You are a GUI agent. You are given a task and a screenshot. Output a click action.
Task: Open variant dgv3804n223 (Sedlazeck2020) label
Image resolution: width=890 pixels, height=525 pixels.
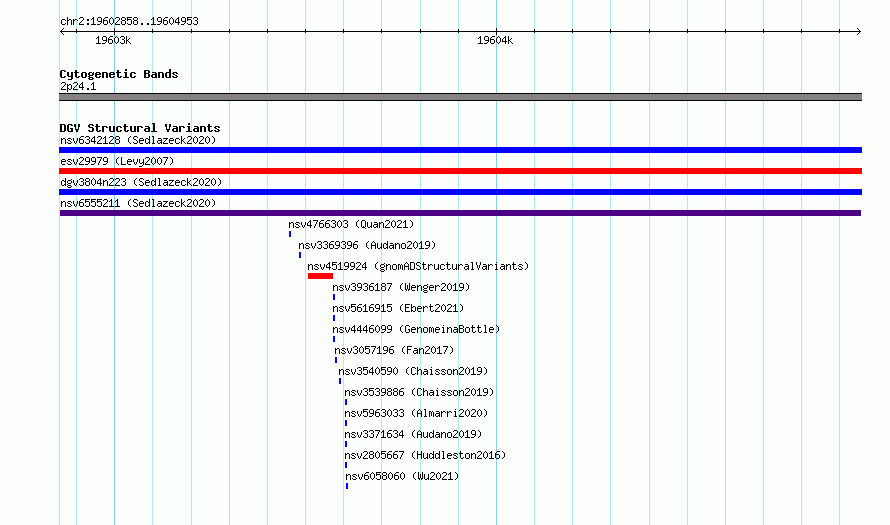[141, 182]
